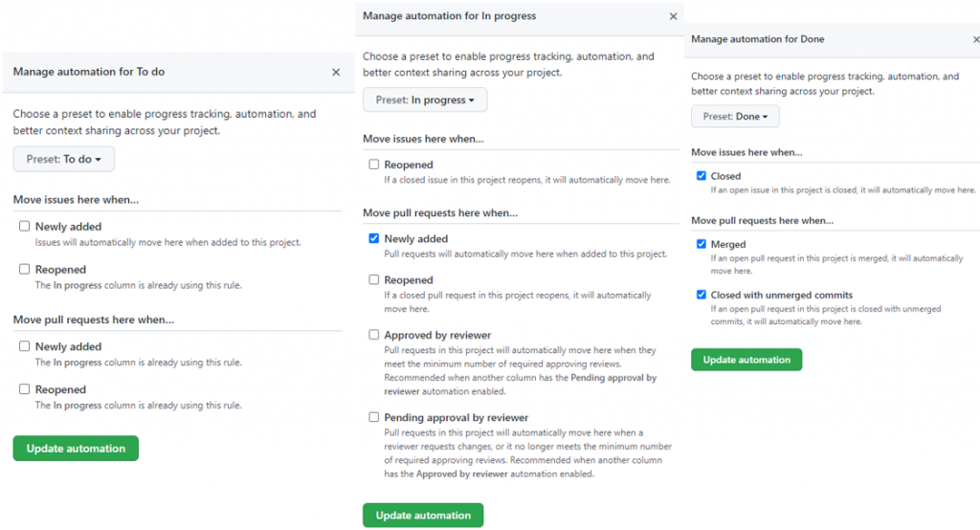Close the In progress automation dialog
The width and height of the screenshot is (980, 530).
point(673,16)
